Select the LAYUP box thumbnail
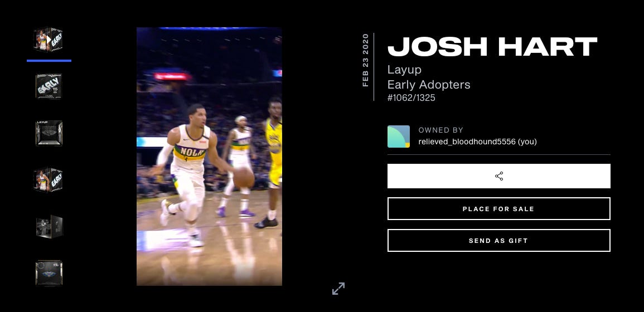The height and width of the screenshot is (312, 644). point(49,133)
